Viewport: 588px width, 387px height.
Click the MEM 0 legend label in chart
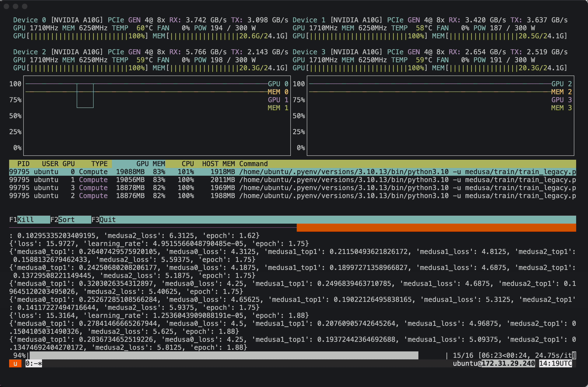coord(278,92)
